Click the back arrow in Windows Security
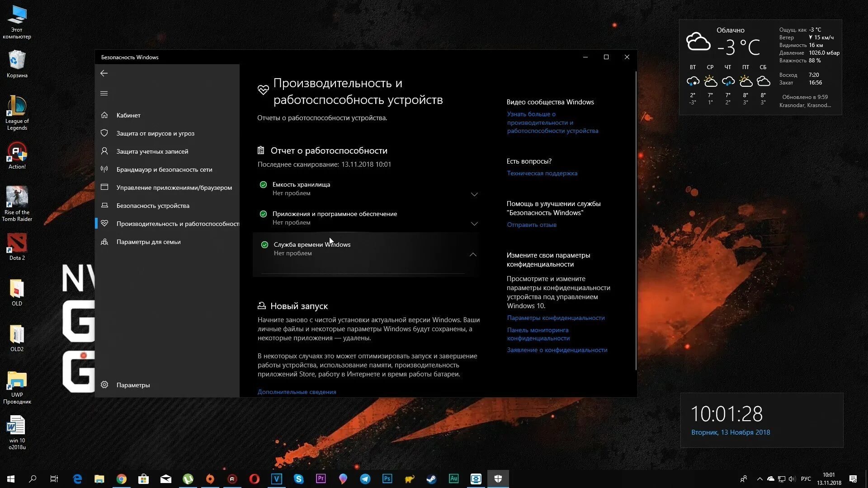The image size is (868, 488). tap(104, 73)
